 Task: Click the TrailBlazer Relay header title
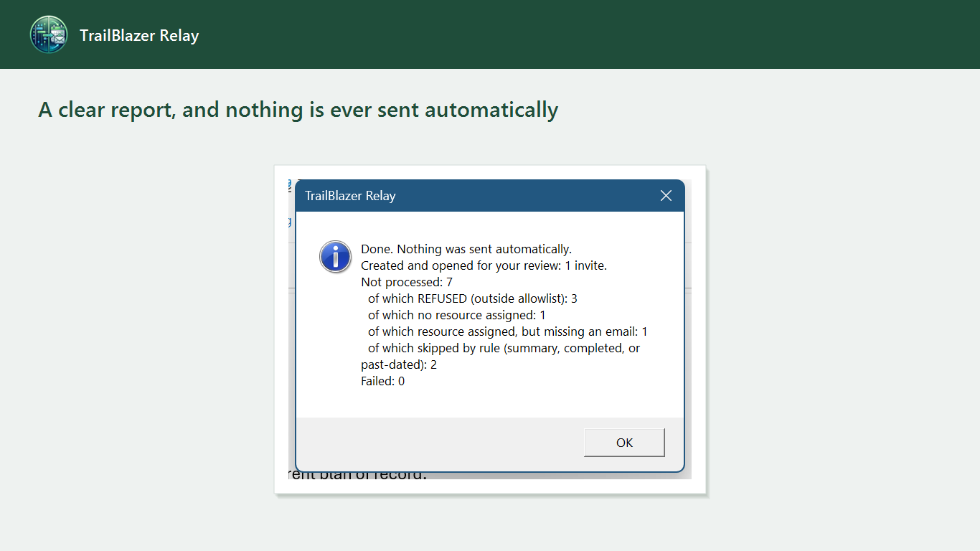point(139,35)
